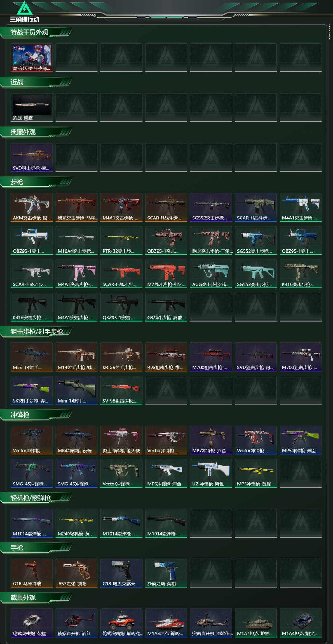The width and height of the screenshot is (333, 644).
Task: Select the MK4冲锋枪-夜莺 skin
Action: tap(76, 440)
